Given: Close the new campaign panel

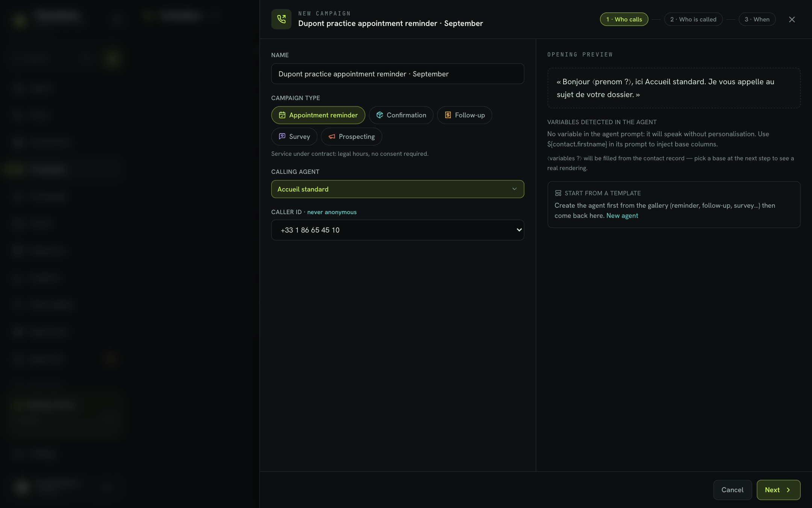Looking at the screenshot, I should [792, 20].
